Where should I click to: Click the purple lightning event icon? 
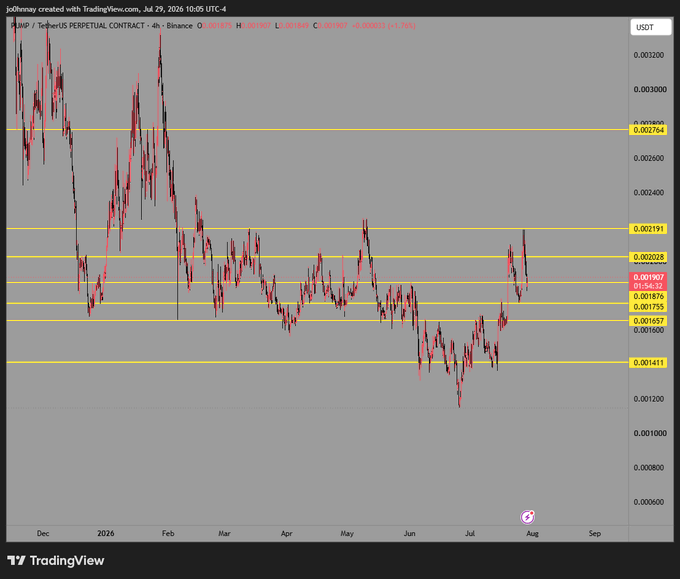(527, 517)
